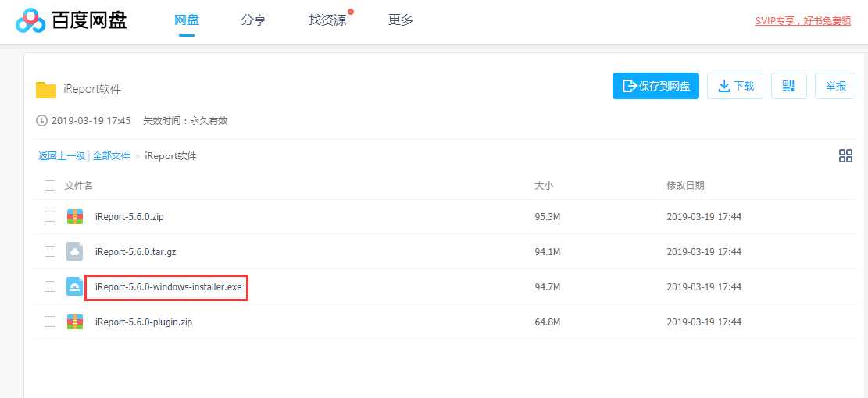Open iReport-5.6.0-windows-installer.exe file name
The width and height of the screenshot is (868, 398).
pos(168,287)
